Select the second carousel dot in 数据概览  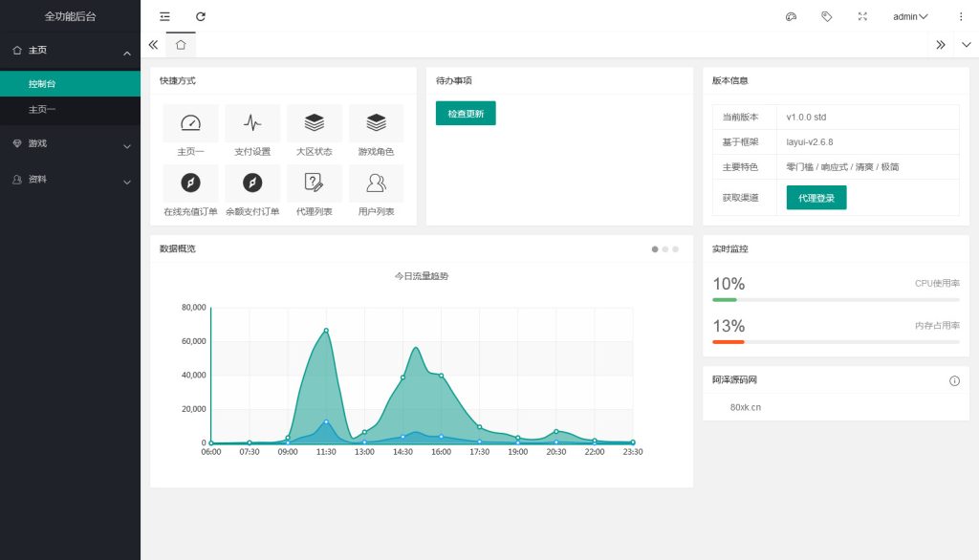[666, 248]
